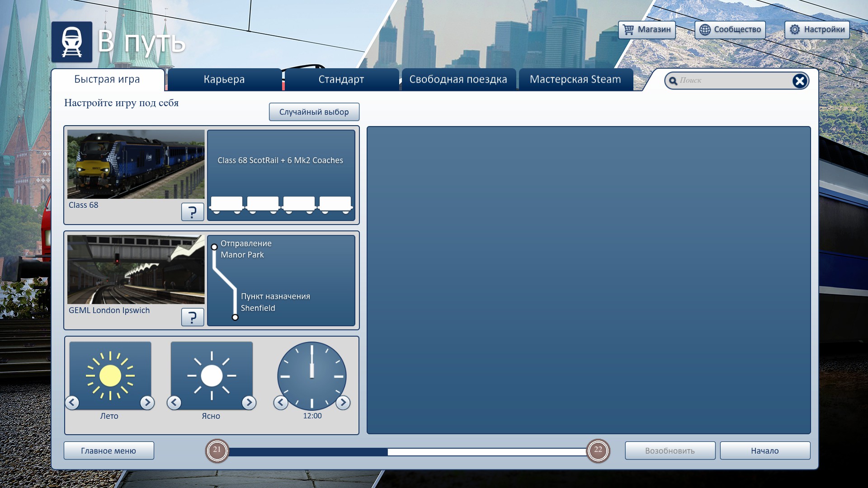Switch to previous season with left arrow
This screenshot has height=488, width=868.
click(72, 402)
